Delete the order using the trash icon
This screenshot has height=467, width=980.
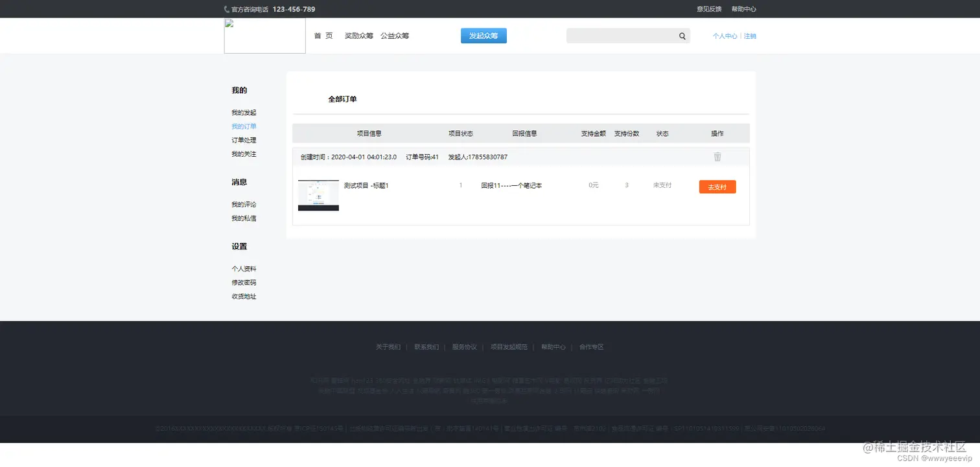click(x=716, y=155)
